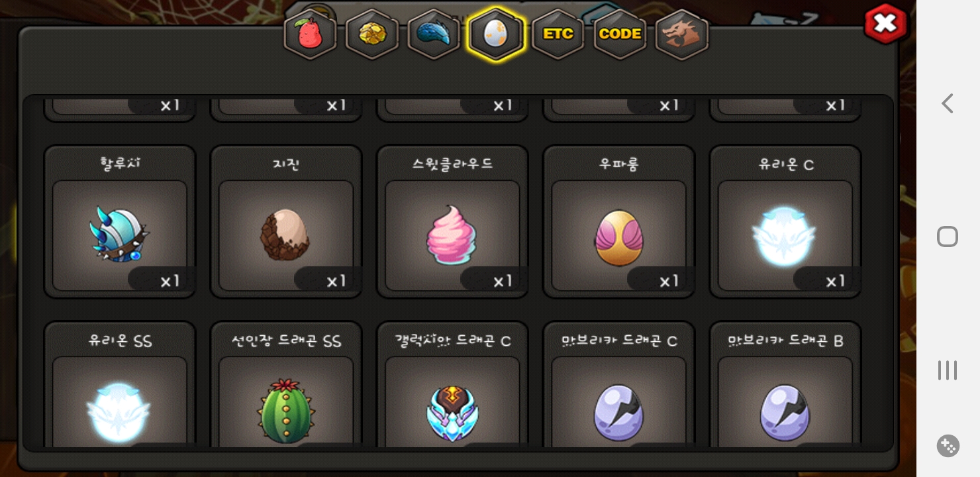Open the blue dragon scale tab
This screenshot has height=477, width=980.
point(434,34)
